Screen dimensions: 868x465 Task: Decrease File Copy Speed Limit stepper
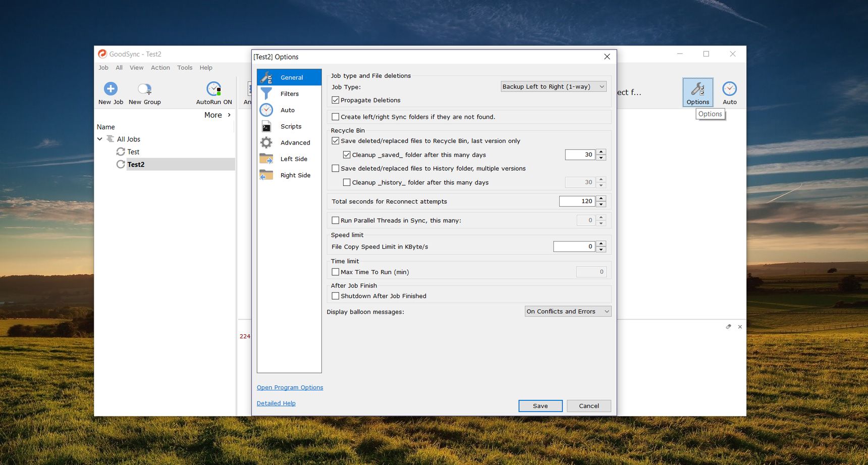(601, 249)
